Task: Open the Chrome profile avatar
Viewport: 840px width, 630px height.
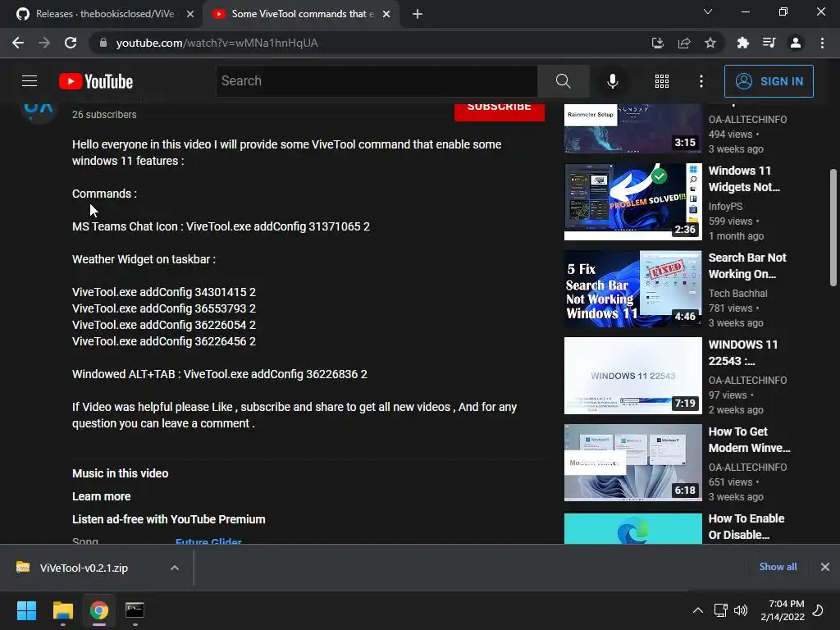Action: coord(796,43)
